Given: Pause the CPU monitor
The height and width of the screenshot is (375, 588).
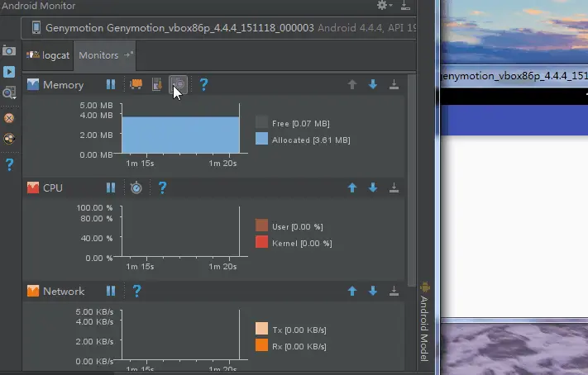Looking at the screenshot, I should pos(111,187).
